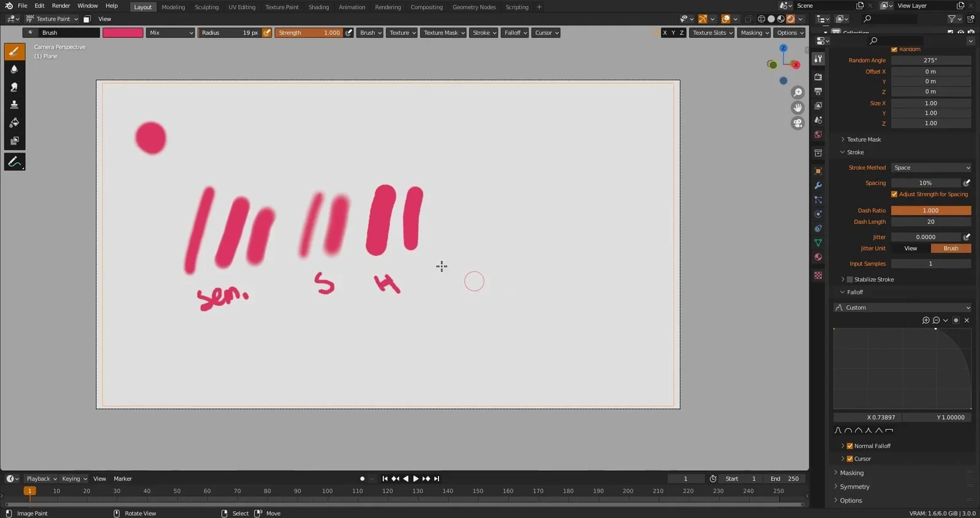The height and width of the screenshot is (518, 980).
Task: Select the Fill bucket tool
Action: pyautogui.click(x=15, y=123)
